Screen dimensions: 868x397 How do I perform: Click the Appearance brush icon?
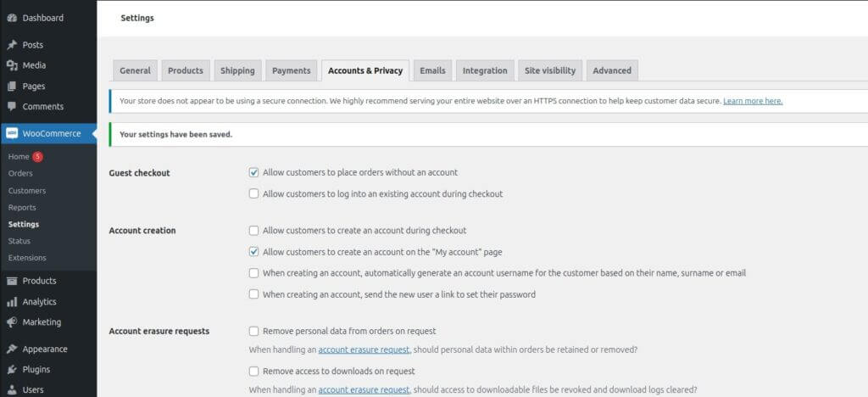coord(12,349)
